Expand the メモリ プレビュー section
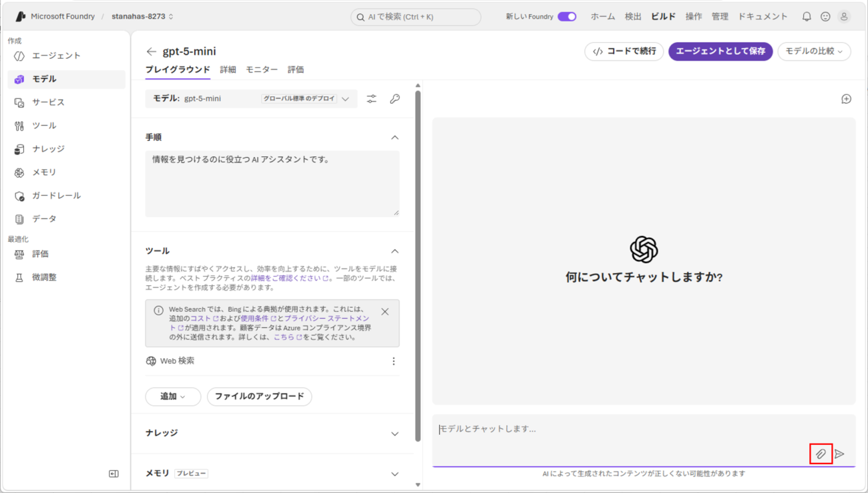The height and width of the screenshot is (493, 868). pos(395,474)
